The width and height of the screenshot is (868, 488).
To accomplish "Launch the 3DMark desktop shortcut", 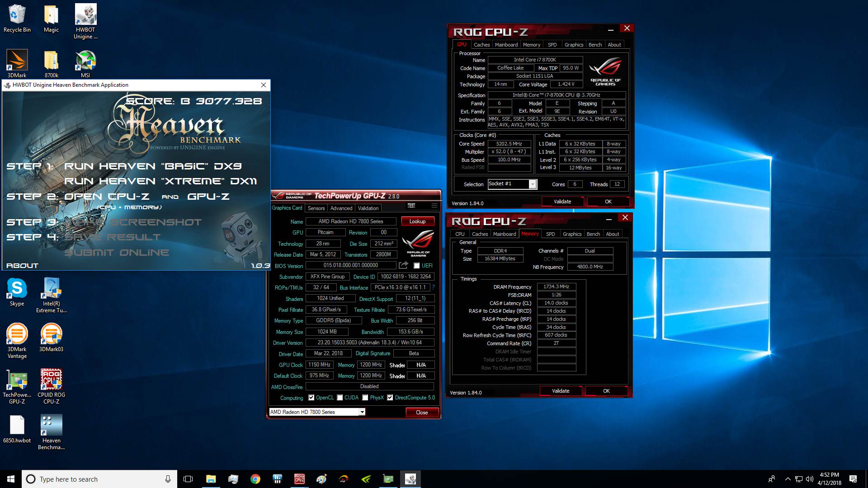I will pyautogui.click(x=17, y=64).
